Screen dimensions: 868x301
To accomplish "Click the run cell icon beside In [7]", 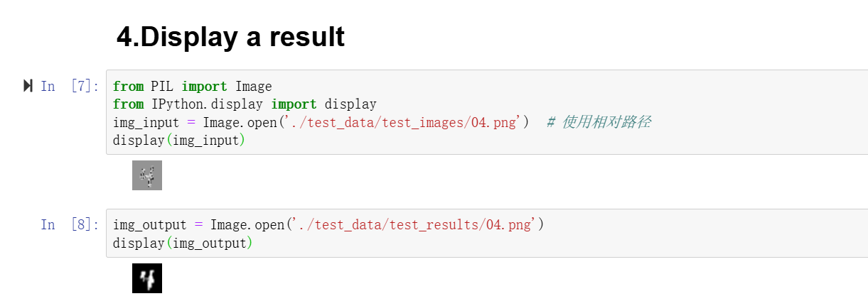I will click(x=28, y=86).
